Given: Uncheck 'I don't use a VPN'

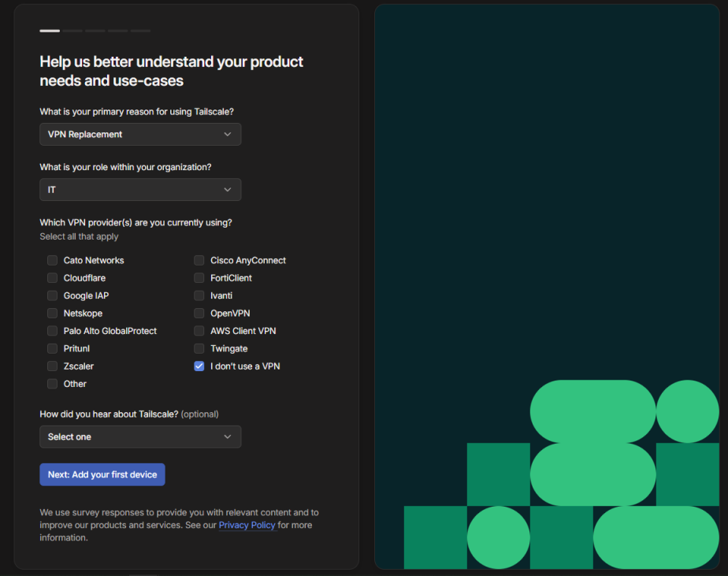Looking at the screenshot, I should [199, 366].
